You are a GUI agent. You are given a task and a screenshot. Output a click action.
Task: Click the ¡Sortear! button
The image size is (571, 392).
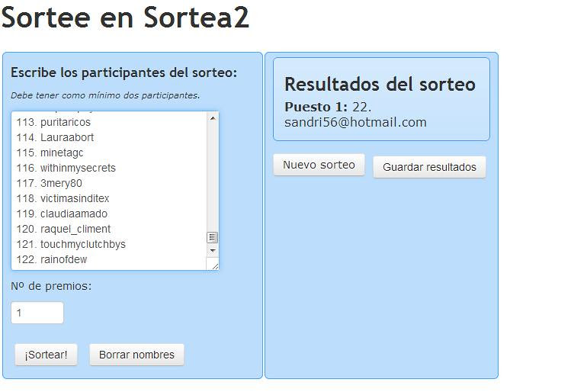tap(46, 355)
